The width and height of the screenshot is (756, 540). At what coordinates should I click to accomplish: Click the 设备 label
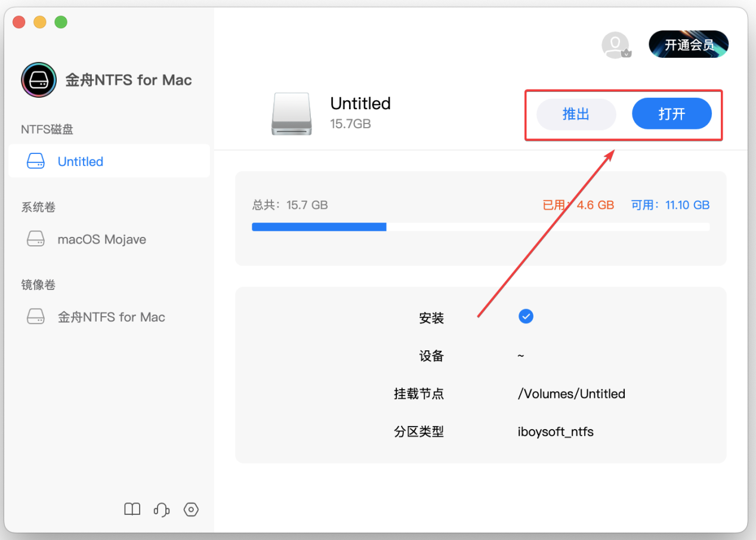[431, 356]
